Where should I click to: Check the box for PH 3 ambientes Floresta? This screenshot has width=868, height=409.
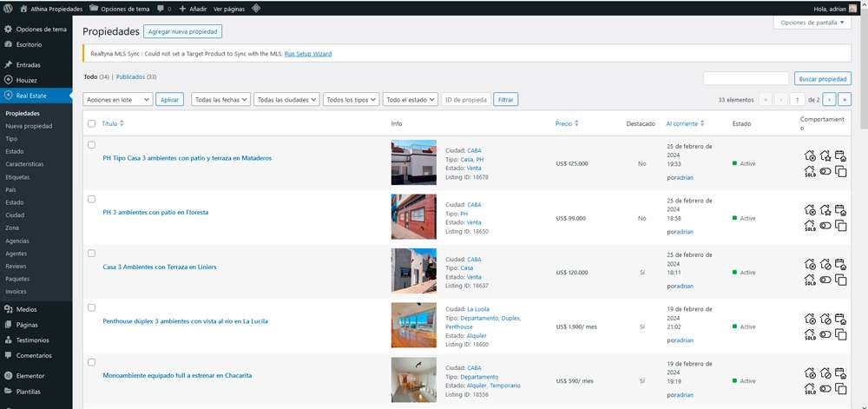coord(91,199)
